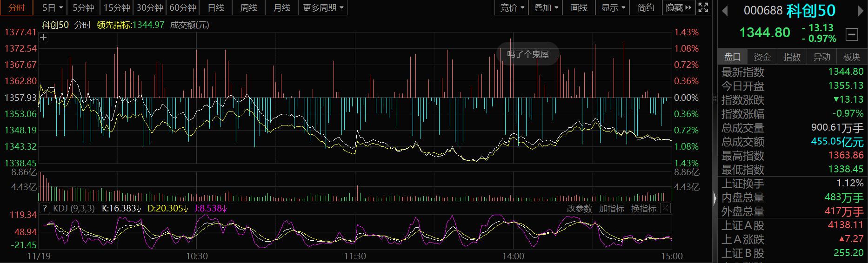The width and height of the screenshot is (868, 263).
Task: Collapse side panel using splitter arrow handle
Action: 715,198
